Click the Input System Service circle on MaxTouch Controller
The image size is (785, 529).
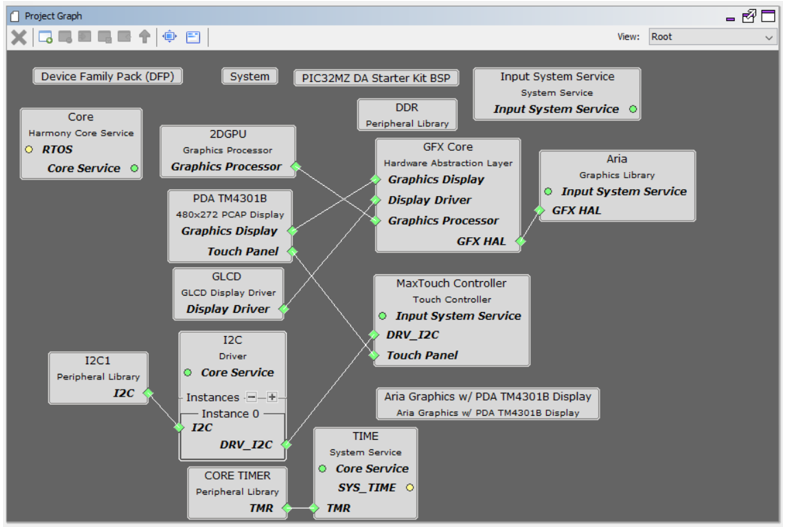tap(382, 316)
